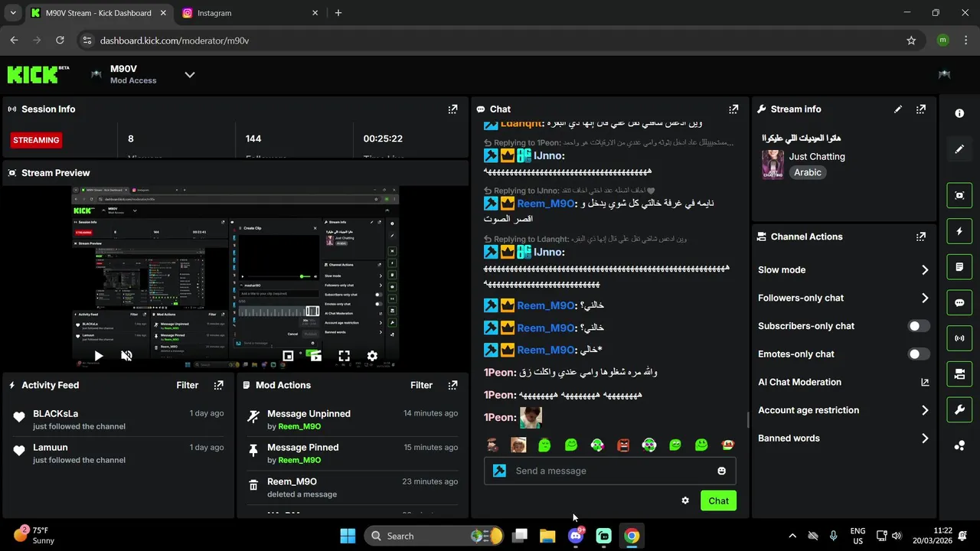Open Discord from taskbar
This screenshot has height=551, width=980.
pos(576,536)
